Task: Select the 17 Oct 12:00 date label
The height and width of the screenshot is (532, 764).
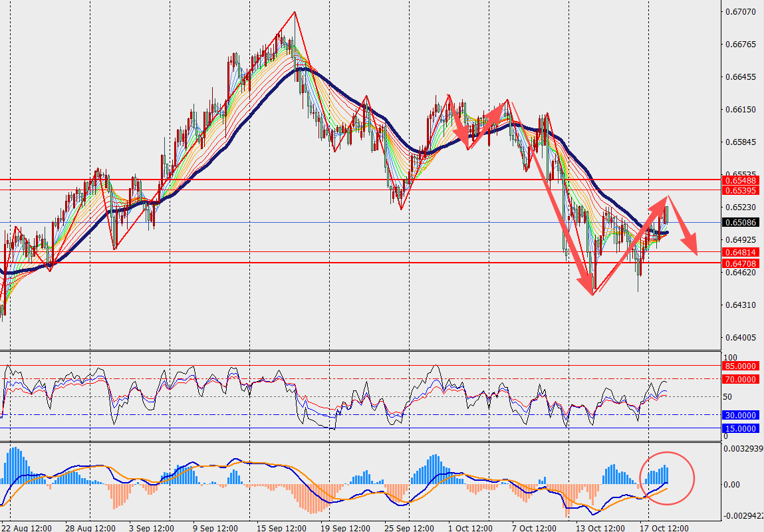Action: pyautogui.click(x=664, y=528)
